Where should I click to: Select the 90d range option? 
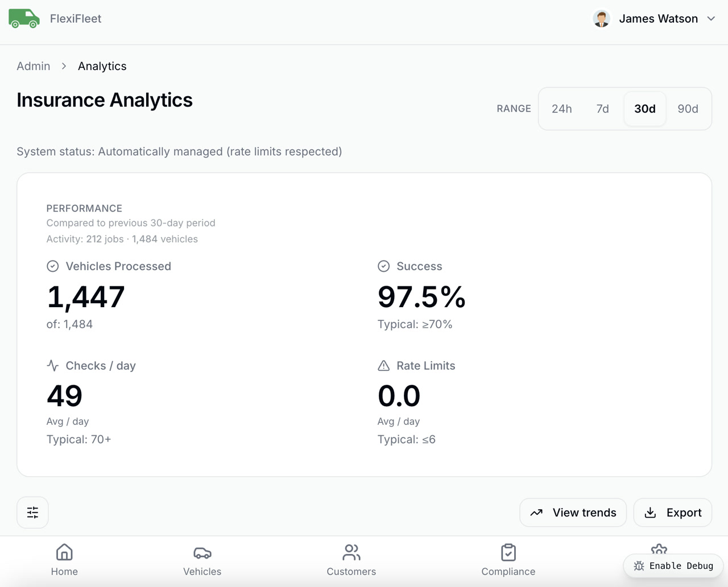[688, 109]
